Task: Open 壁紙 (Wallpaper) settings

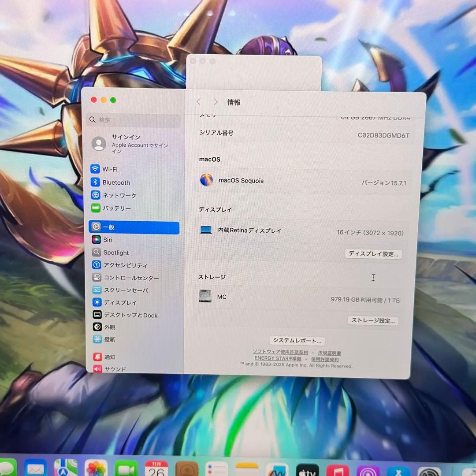Action: [x=108, y=339]
